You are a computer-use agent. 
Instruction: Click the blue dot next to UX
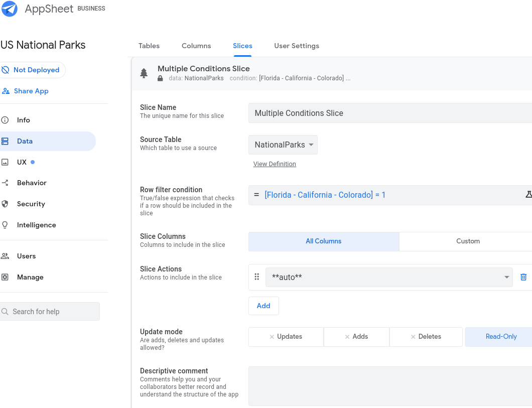pyautogui.click(x=33, y=162)
